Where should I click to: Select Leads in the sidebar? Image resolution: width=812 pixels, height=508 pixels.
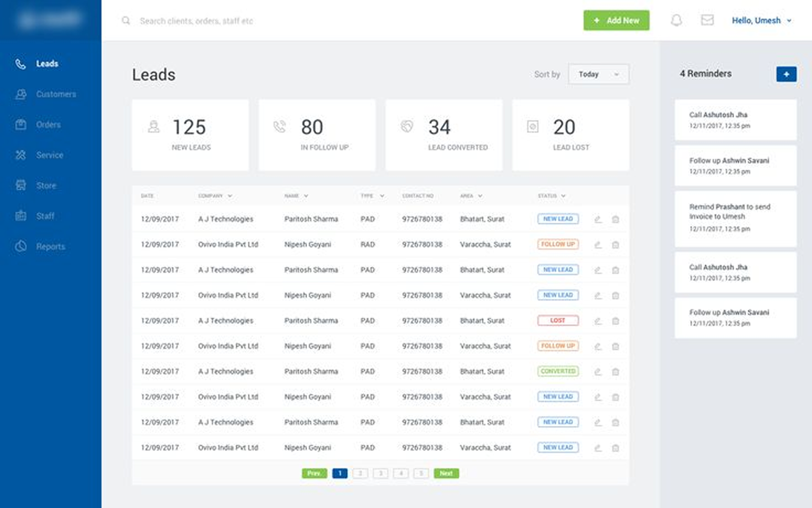tap(47, 63)
